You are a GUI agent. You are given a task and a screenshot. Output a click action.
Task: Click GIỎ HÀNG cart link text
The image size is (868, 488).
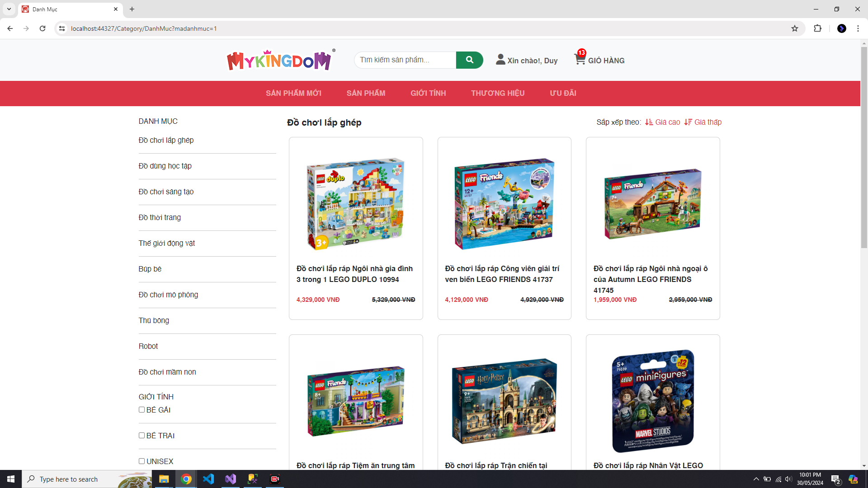606,61
